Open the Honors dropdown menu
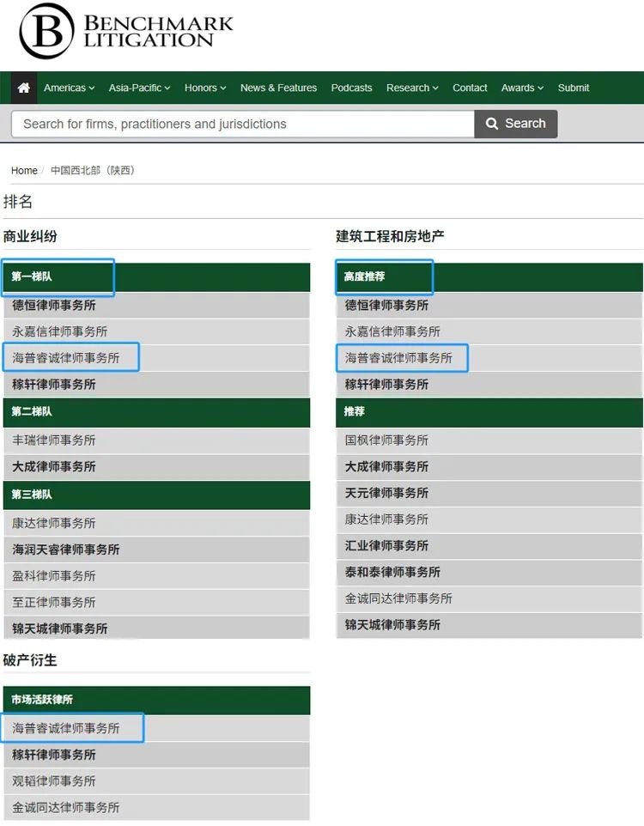Viewport: 644px width, 826px height. point(205,88)
